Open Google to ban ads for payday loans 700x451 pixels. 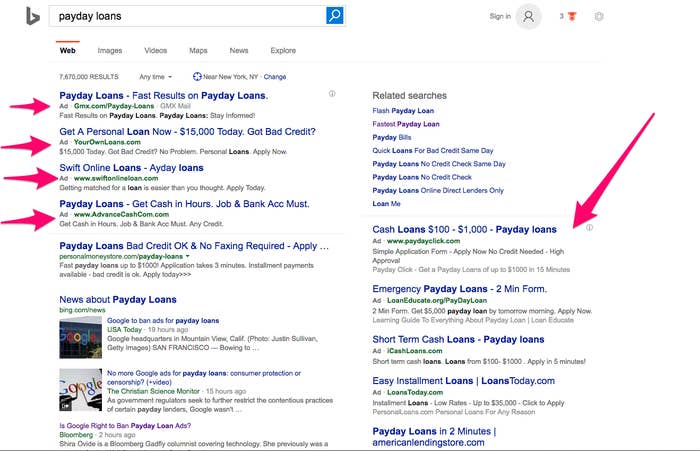163,321
